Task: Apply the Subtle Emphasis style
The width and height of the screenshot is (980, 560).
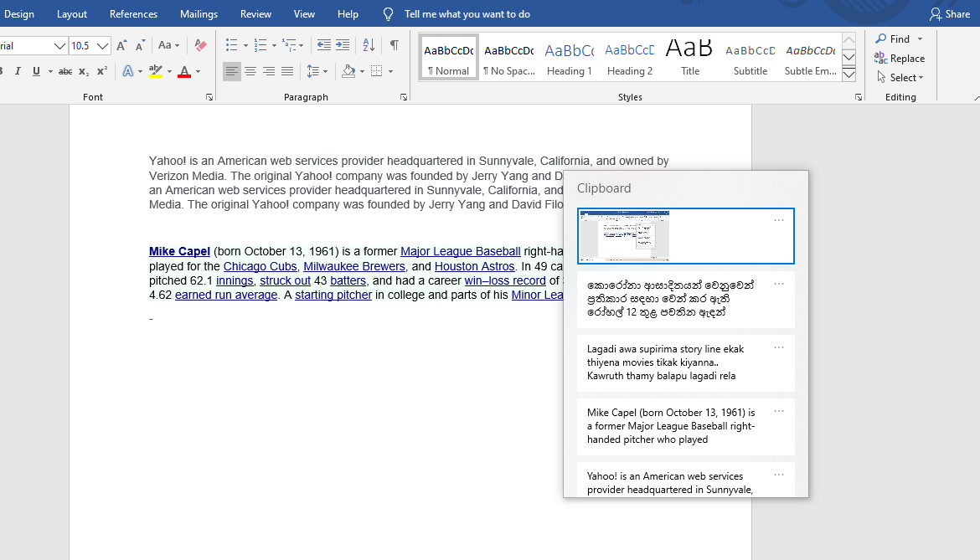Action: pos(810,58)
